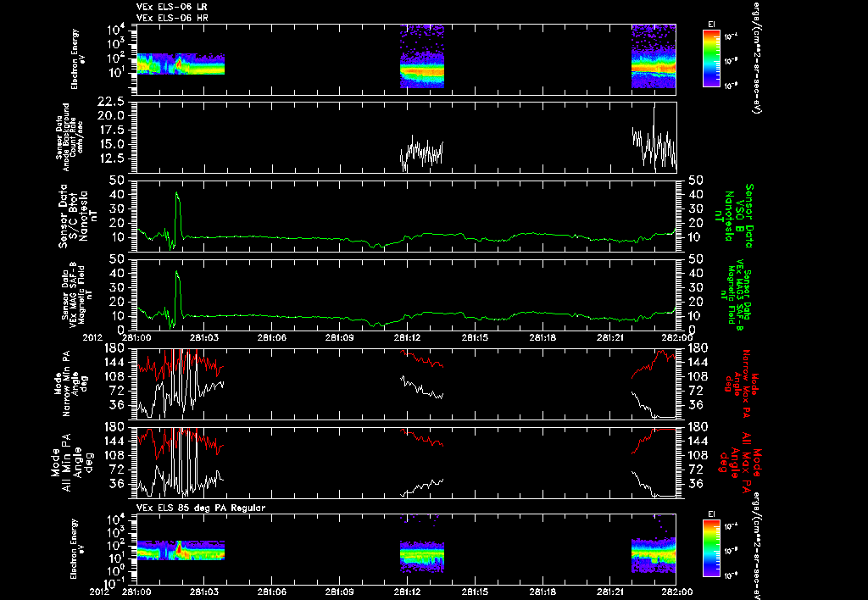The width and height of the screenshot is (868, 600).
Task: Click the 40 nT spike in S/C Btot panel
Action: tap(178, 216)
